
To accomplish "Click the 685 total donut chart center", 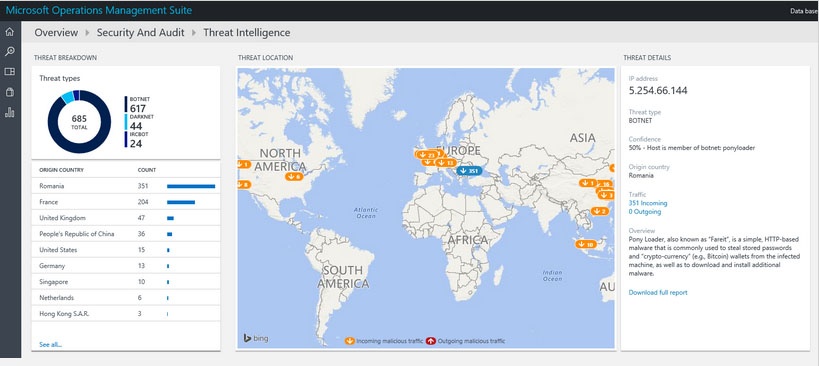I will [79, 122].
